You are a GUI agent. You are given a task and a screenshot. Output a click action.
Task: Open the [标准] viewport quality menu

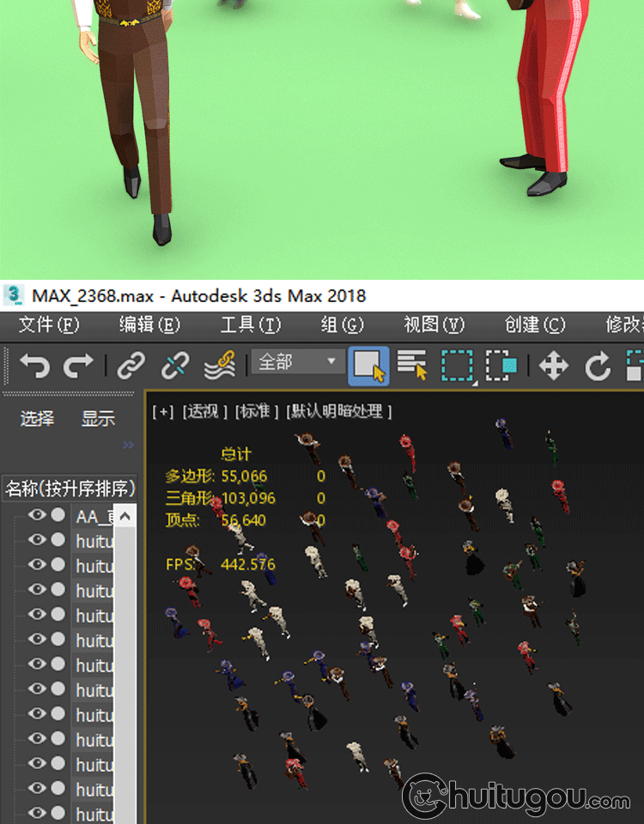(257, 411)
